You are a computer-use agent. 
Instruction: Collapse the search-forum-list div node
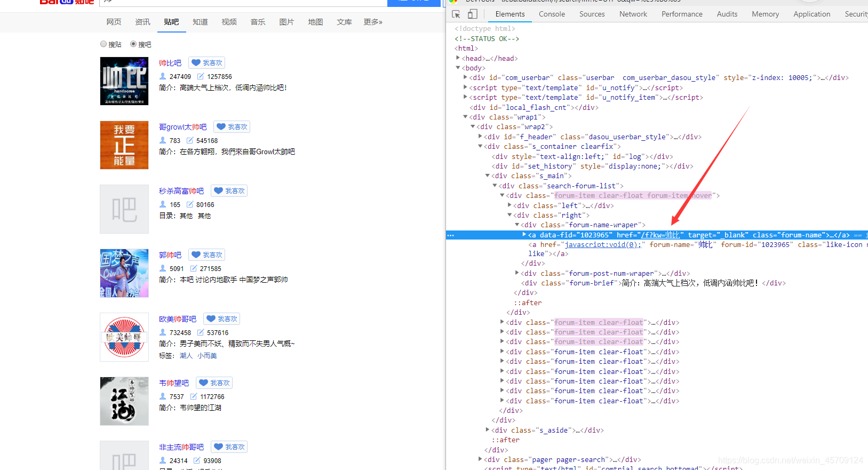tap(495, 186)
